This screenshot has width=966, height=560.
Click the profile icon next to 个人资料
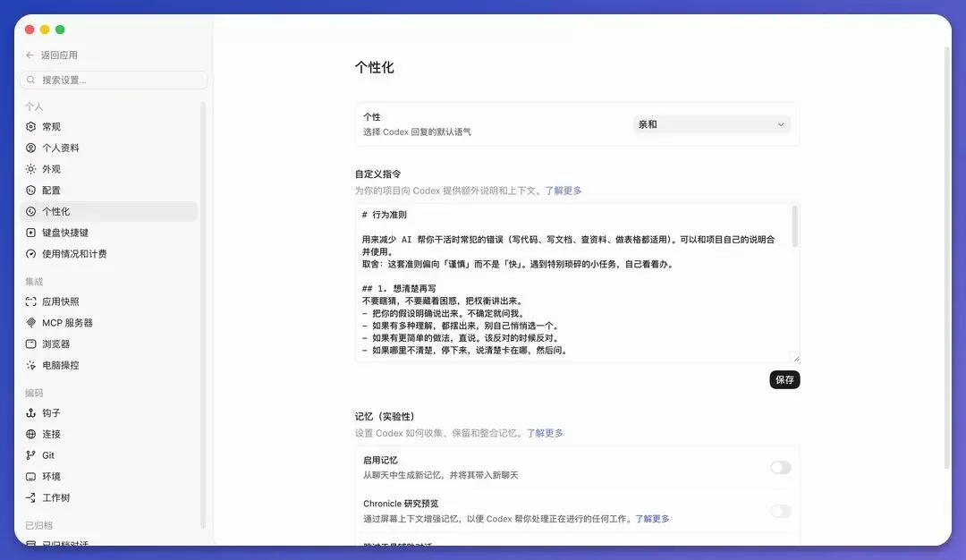point(30,148)
